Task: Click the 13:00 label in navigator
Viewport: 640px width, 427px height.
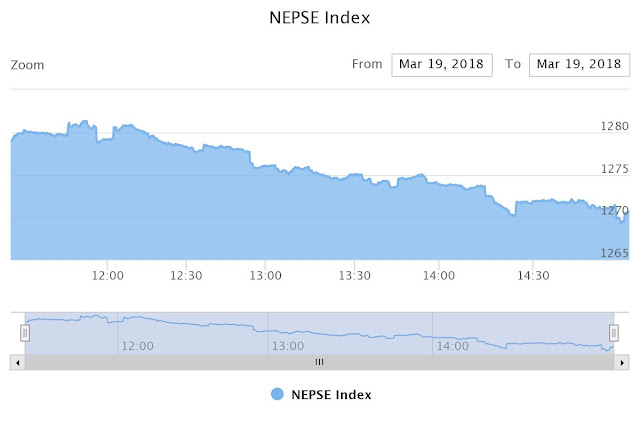Action: [288, 346]
